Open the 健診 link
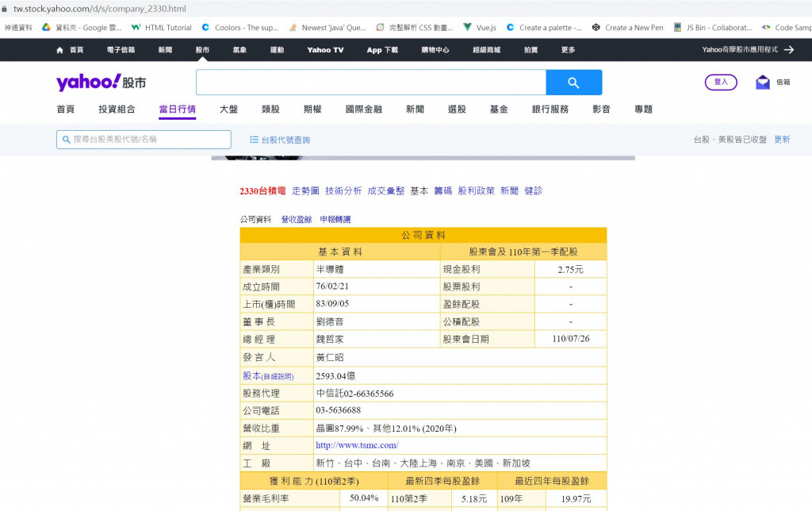812x511 pixels. 534,190
